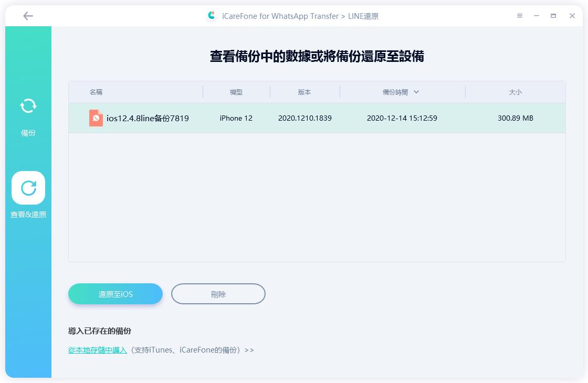Select the 備份 icon in the sidebar
Image resolution: width=588 pixels, height=383 pixels.
pyautogui.click(x=28, y=106)
